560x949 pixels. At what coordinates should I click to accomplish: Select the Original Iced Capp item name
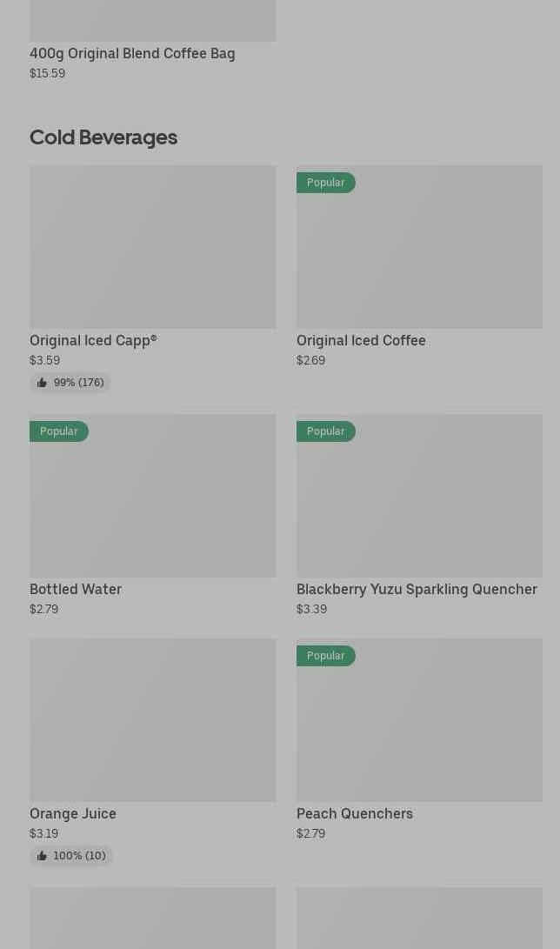93,341
